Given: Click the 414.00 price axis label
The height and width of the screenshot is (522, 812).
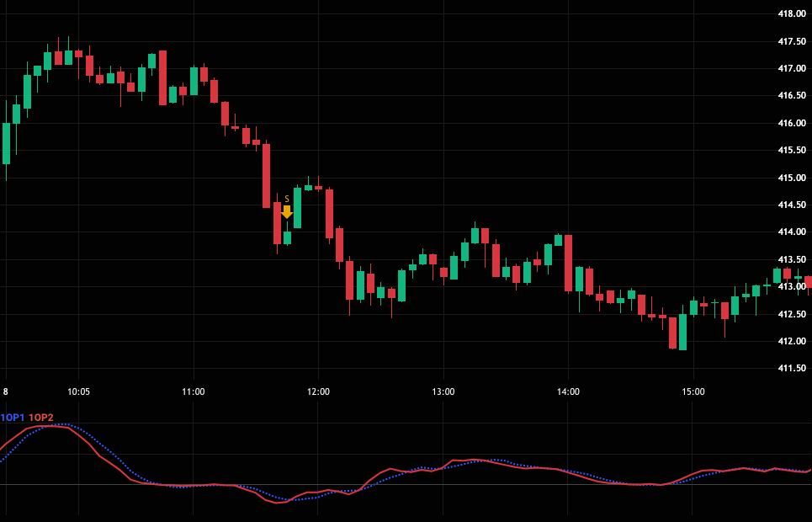Looking at the screenshot, I should pos(791,232).
